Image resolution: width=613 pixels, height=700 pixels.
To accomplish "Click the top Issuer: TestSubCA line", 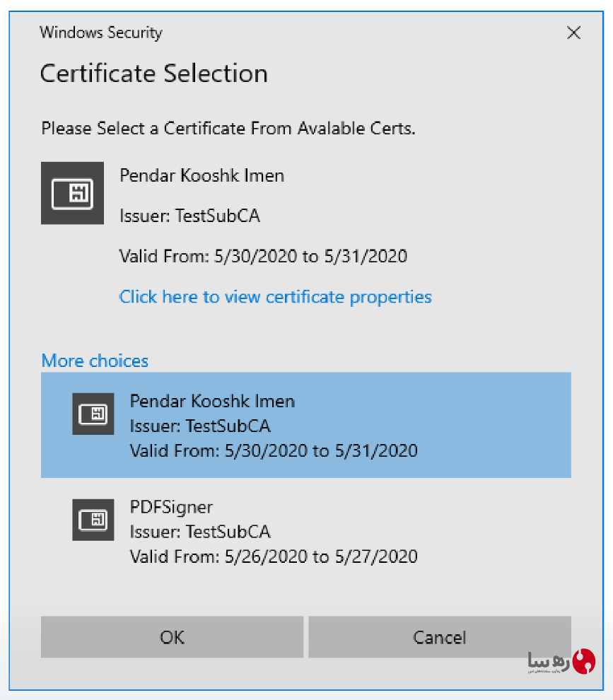I will click(189, 216).
